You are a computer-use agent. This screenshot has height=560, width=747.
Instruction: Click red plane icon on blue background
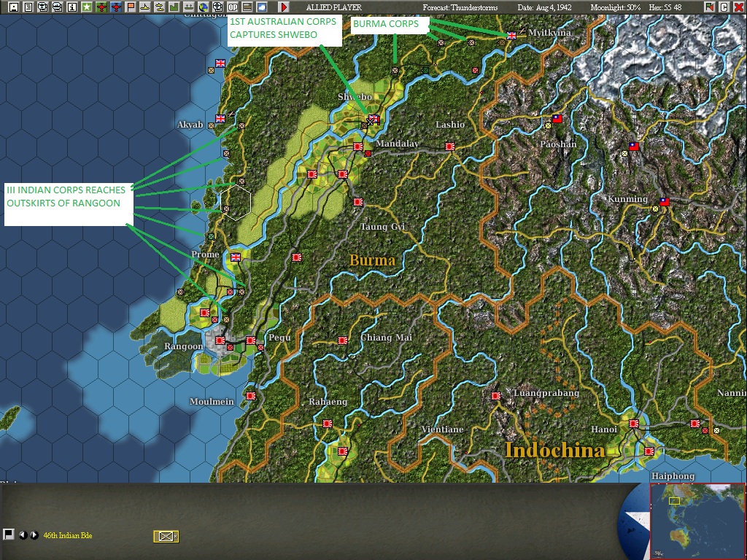pyautogui.click(x=116, y=7)
